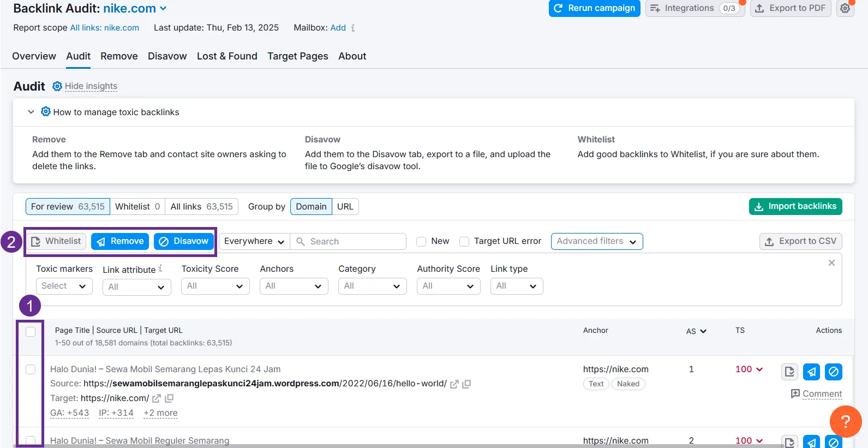Image resolution: width=868 pixels, height=448 pixels.
Task: Click the Integrations 0/3 button
Action: pos(696,8)
